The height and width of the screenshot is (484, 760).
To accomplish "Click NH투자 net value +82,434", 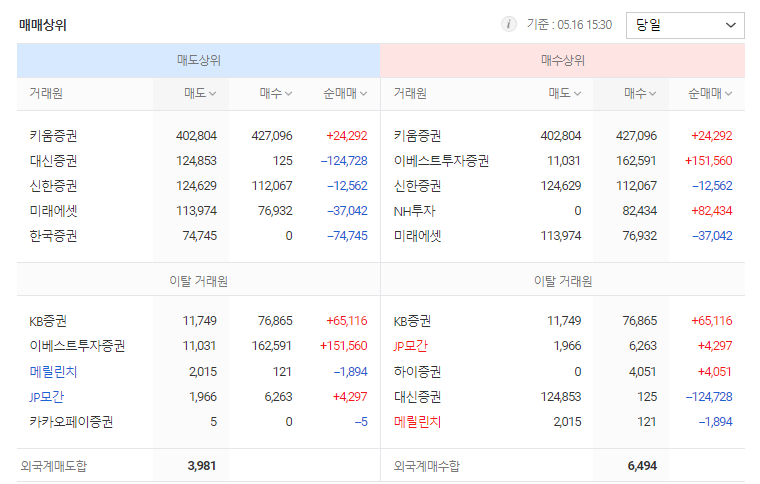I will pos(712,211).
